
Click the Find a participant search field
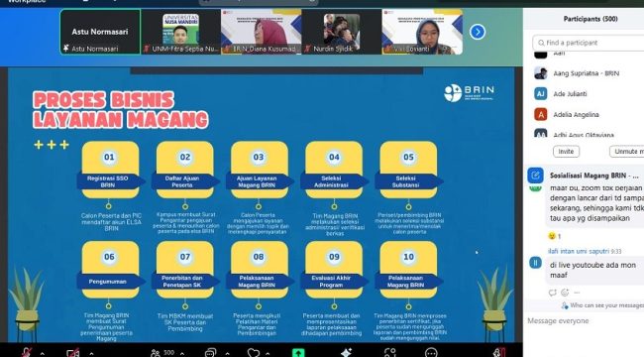[x=589, y=43]
